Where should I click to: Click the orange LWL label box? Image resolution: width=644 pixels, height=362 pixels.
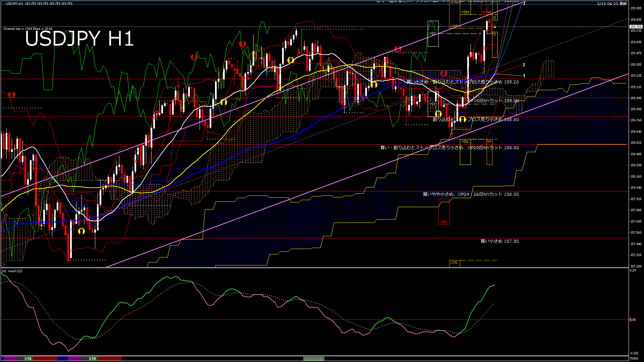click(454, 263)
